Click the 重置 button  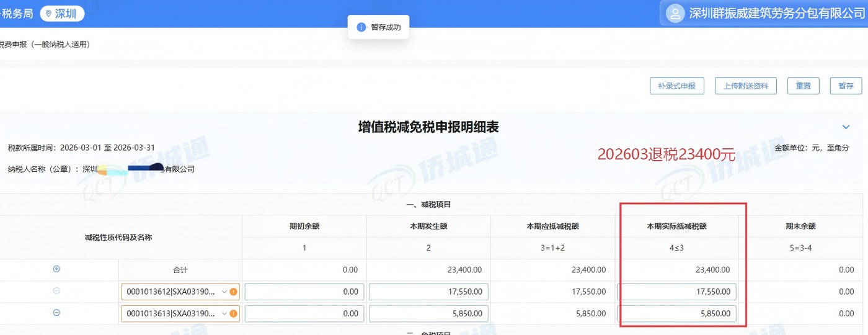(804, 86)
